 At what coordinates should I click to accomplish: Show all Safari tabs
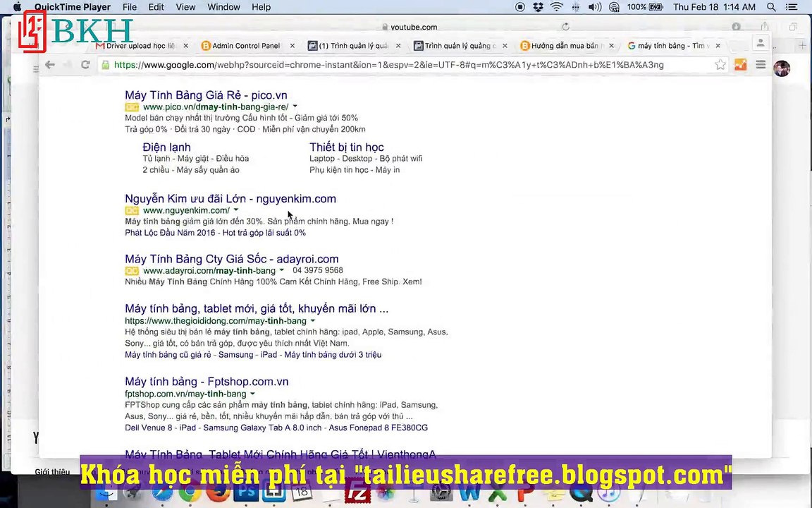793,26
